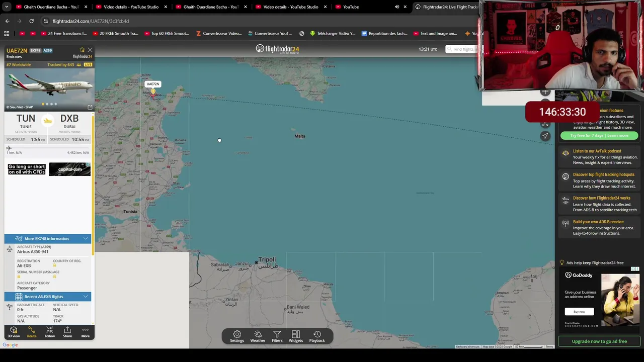Click the locked Serial Number icon
644x362 pixels.
19,277
